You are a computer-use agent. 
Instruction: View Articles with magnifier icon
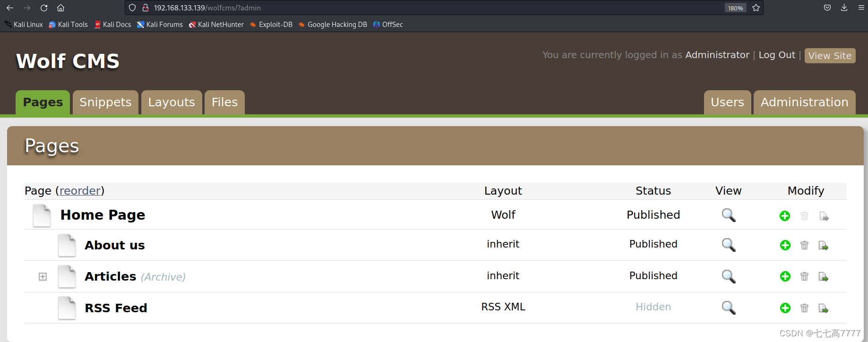729,276
